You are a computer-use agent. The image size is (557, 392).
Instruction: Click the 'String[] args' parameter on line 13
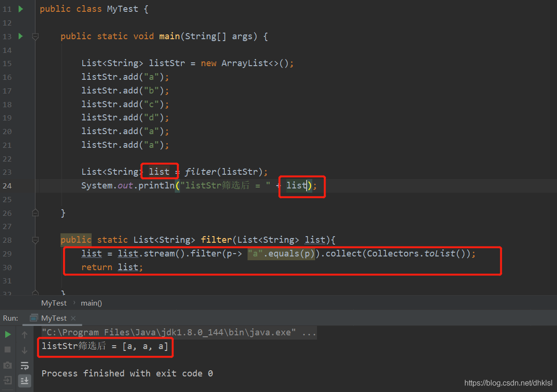coord(218,36)
